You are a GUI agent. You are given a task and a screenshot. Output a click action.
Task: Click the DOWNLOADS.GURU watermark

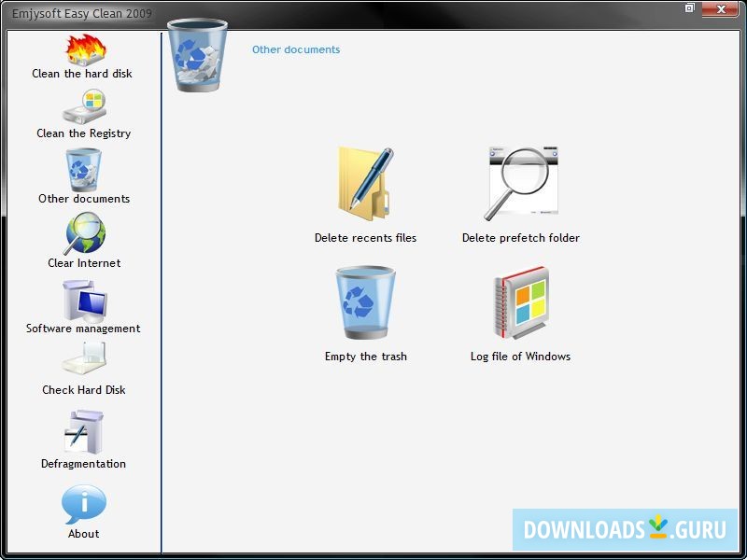coord(627,527)
